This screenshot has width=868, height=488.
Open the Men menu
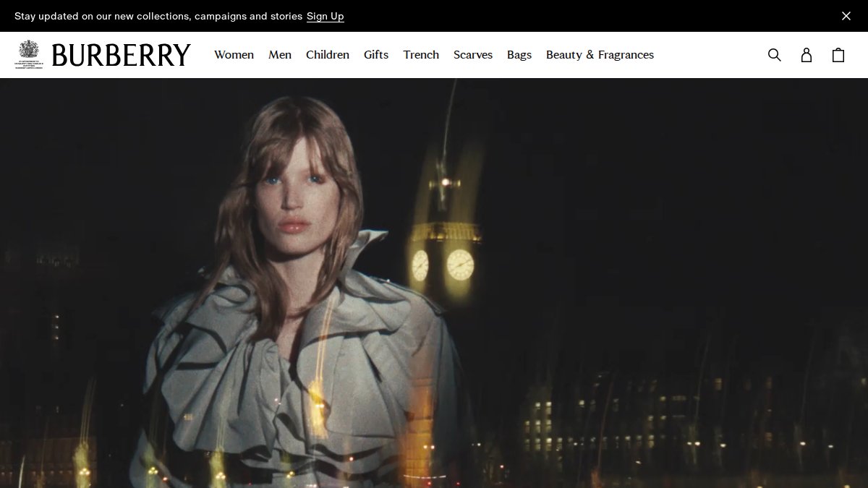pyautogui.click(x=280, y=55)
